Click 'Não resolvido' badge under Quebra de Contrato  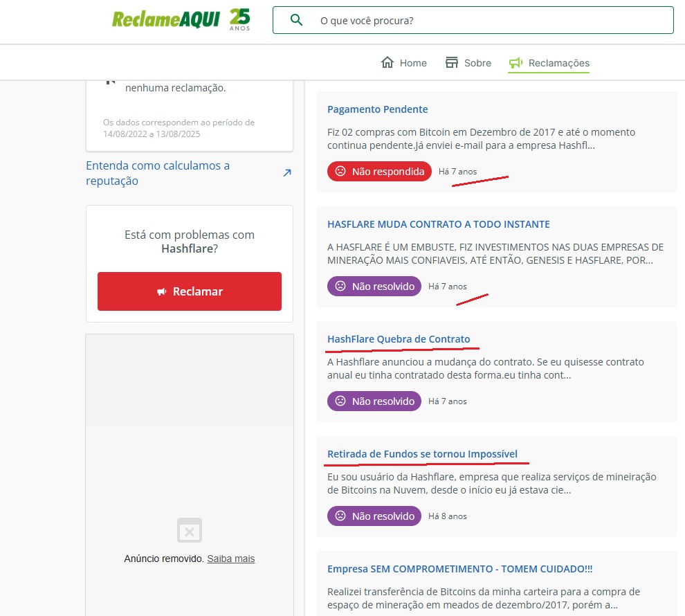(374, 401)
